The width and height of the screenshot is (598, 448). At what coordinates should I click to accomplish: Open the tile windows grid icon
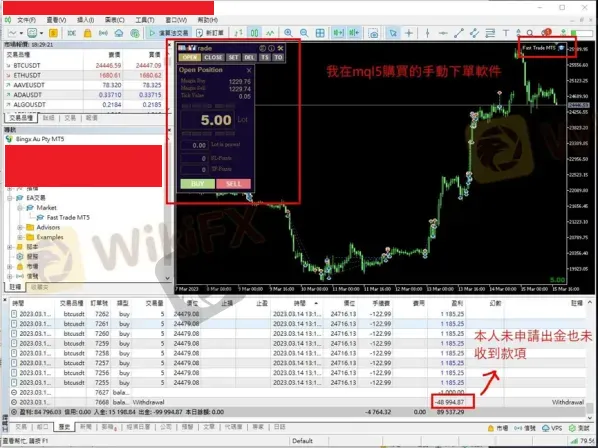[x=320, y=33]
